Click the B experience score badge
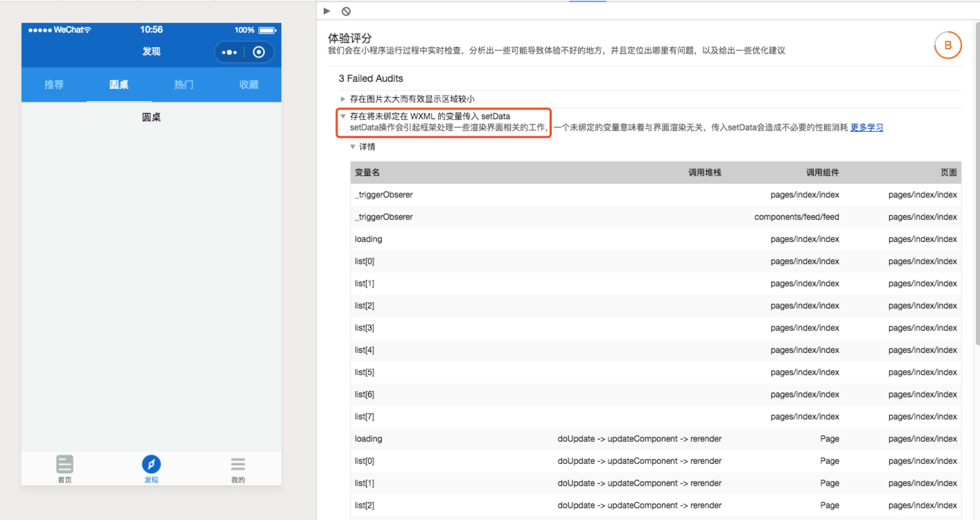Viewport: 980px width, 520px height. click(x=947, y=45)
